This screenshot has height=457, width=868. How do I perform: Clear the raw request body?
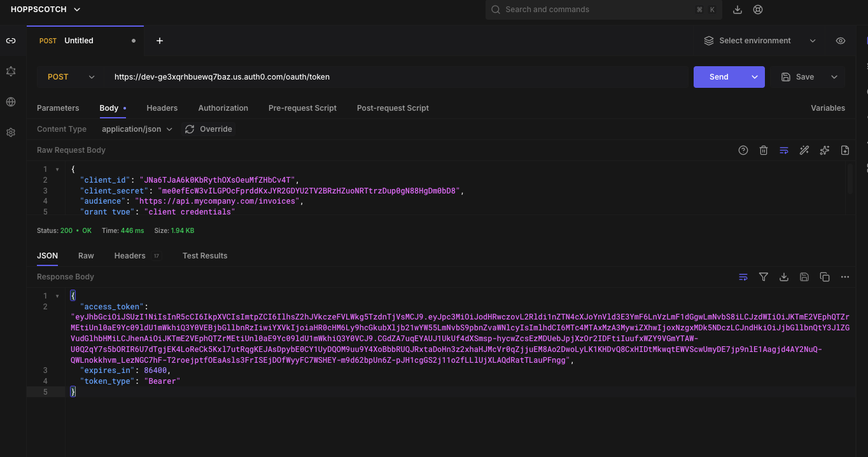764,150
